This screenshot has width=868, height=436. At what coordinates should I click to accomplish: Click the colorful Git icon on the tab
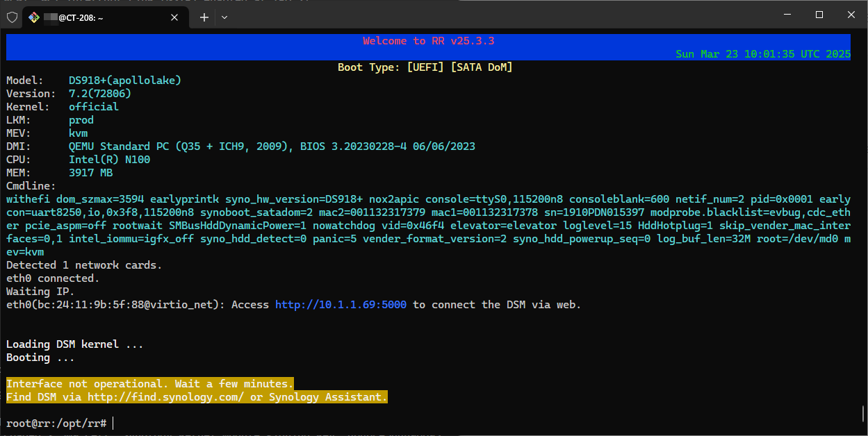click(34, 18)
